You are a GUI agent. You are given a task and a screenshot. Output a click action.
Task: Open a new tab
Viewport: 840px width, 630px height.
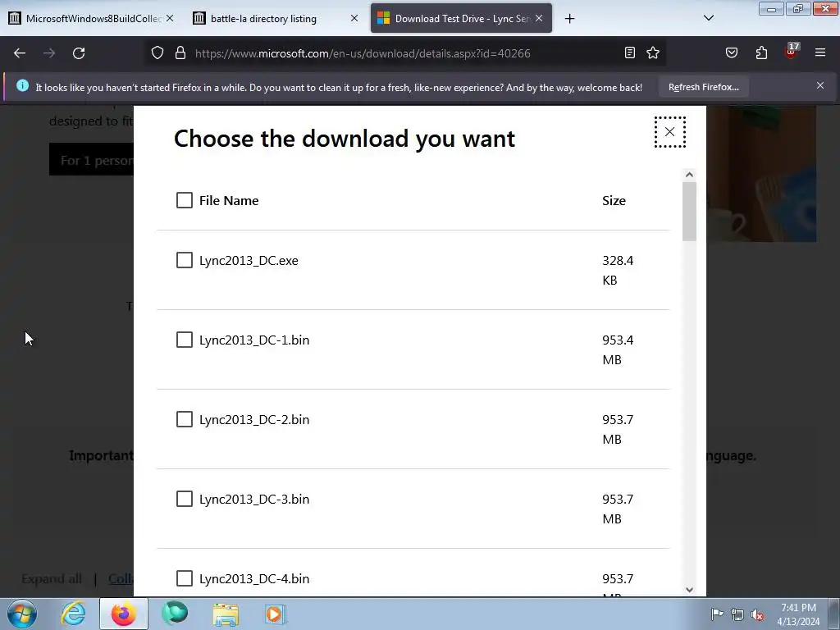(x=569, y=19)
